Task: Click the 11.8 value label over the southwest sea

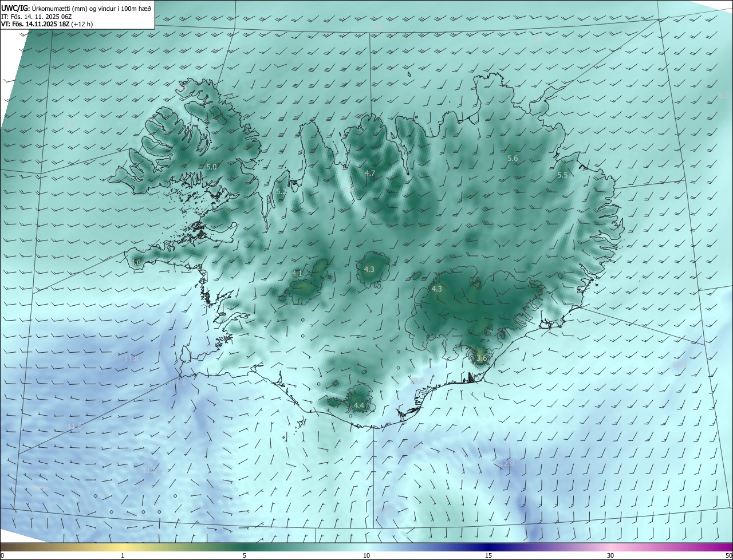Action: (132, 358)
